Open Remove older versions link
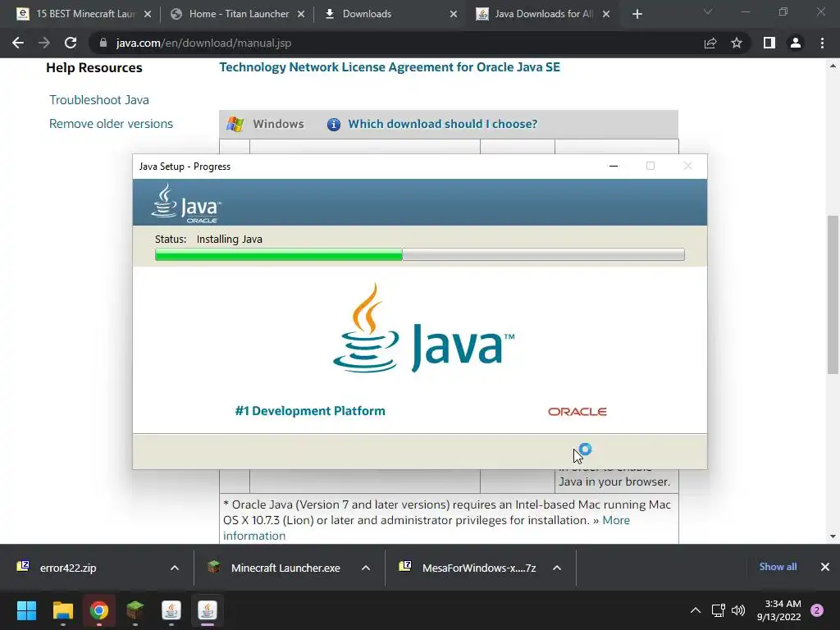840x630 pixels. 111,124
